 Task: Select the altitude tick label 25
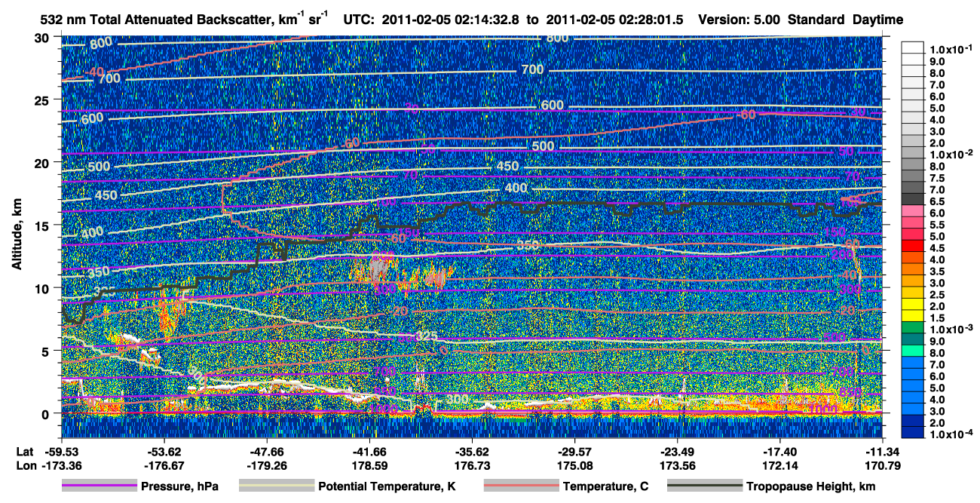point(42,100)
